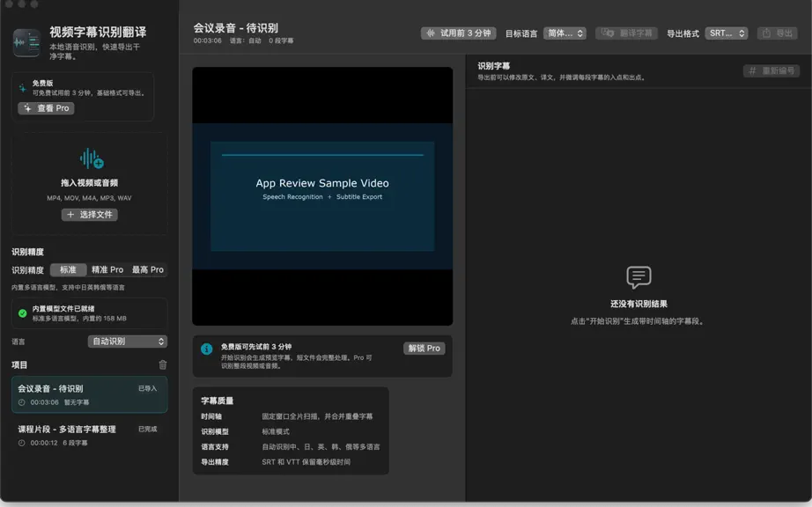Click the trash icon next to 项目
The height and width of the screenshot is (507, 812).
(163, 364)
